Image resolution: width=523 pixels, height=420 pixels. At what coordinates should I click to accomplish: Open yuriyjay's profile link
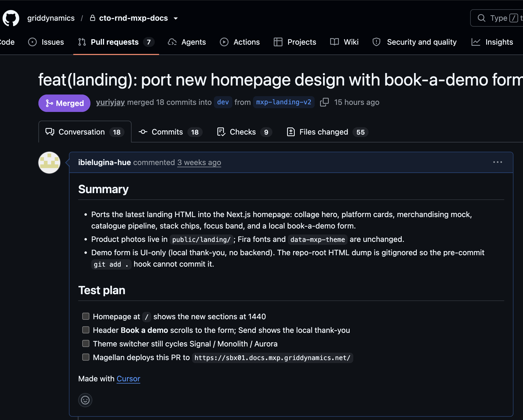tap(110, 102)
